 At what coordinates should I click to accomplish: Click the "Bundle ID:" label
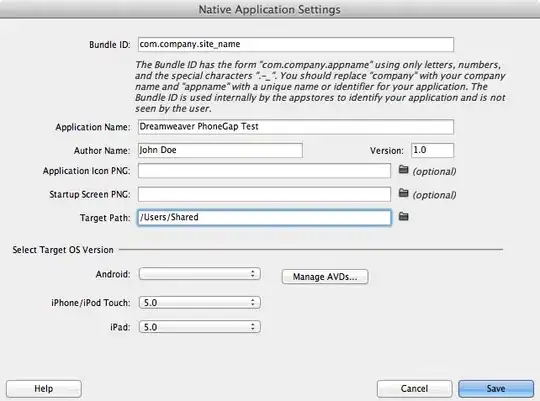pos(110,45)
